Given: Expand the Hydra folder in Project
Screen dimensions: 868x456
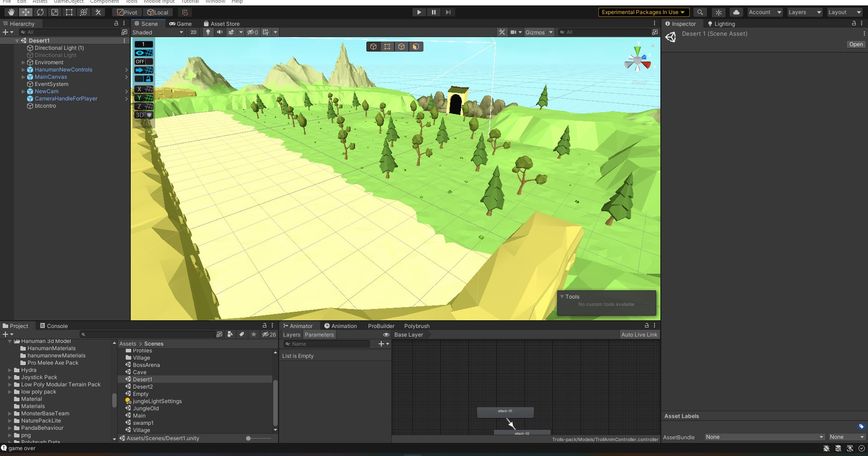Looking at the screenshot, I should tap(10, 370).
